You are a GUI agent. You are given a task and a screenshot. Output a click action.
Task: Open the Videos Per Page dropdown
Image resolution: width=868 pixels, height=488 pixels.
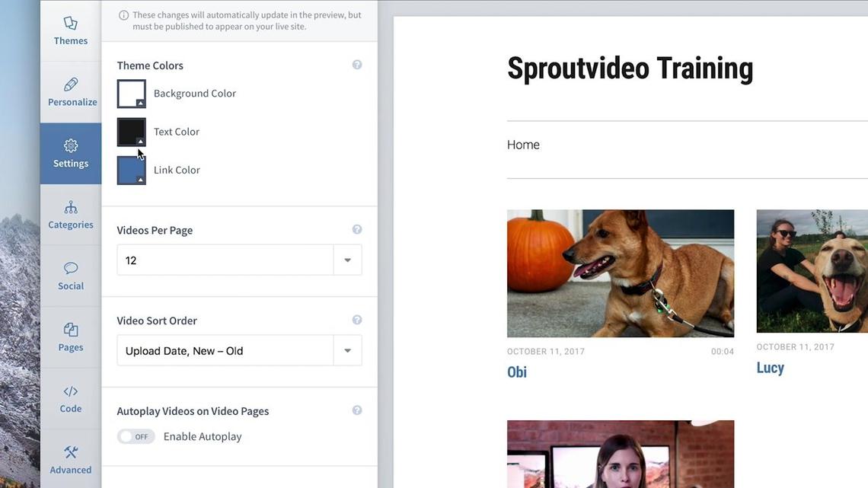(347, 260)
